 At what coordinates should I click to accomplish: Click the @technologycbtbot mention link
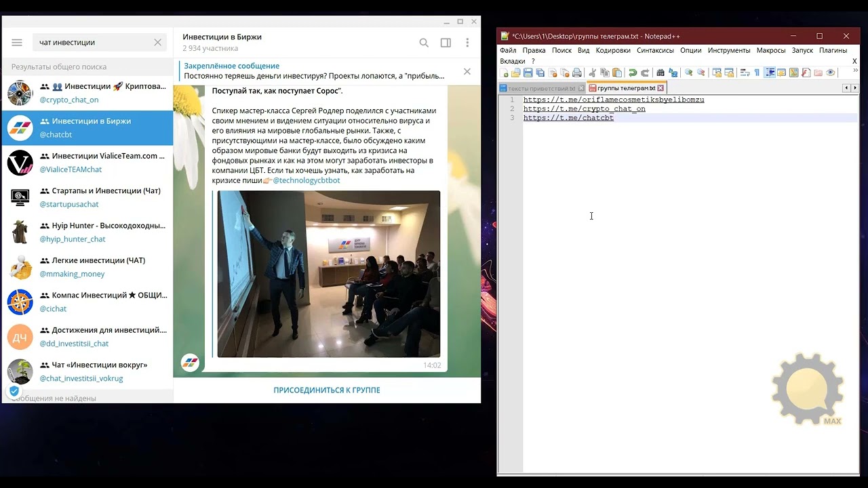[307, 180]
